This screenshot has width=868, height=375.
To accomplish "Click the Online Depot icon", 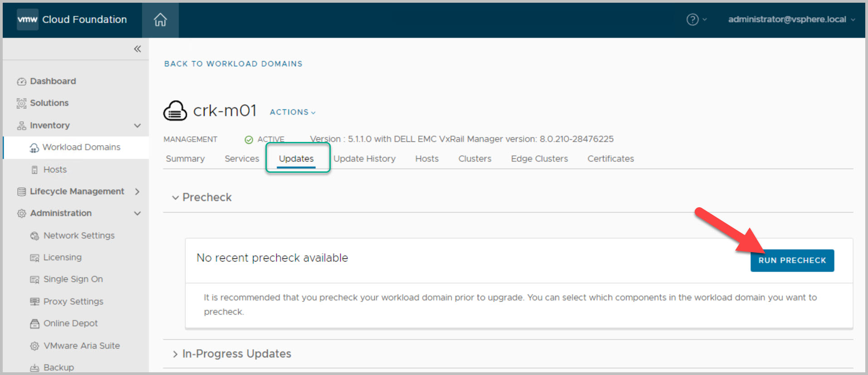I will 34,324.
